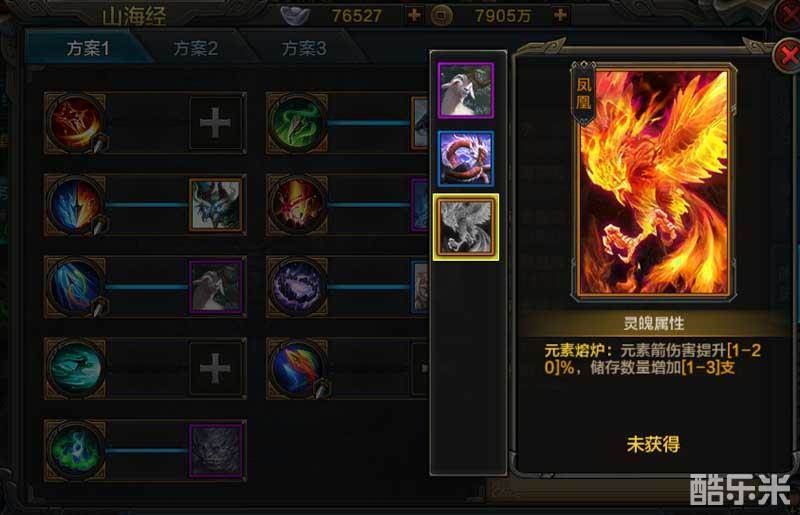Add silver ingots with plus button

click(414, 15)
